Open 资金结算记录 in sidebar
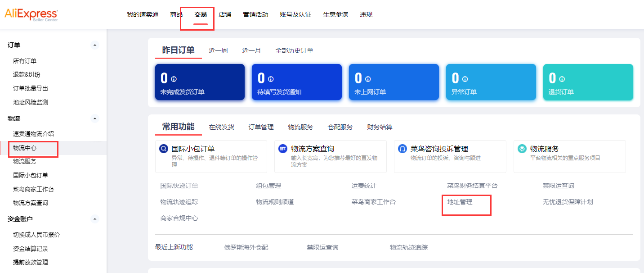The height and width of the screenshot is (273, 644). [31, 249]
